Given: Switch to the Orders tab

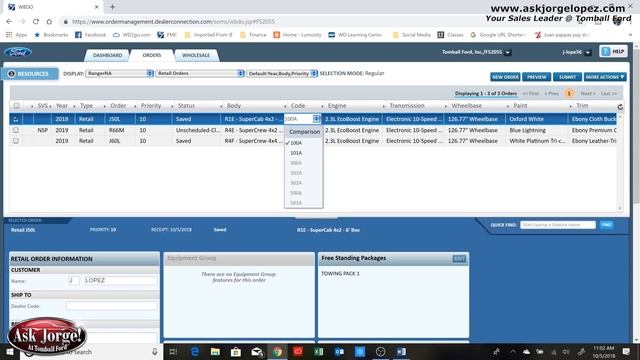Looking at the screenshot, I should [152, 55].
